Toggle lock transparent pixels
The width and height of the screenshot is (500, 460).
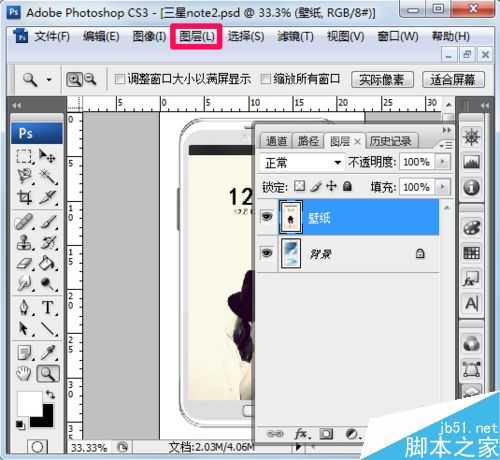tap(299, 186)
